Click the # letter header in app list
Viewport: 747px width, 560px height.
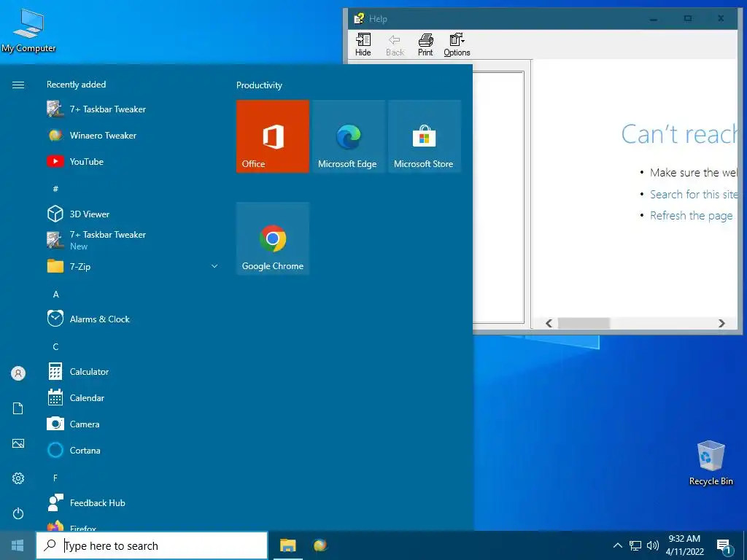click(55, 189)
